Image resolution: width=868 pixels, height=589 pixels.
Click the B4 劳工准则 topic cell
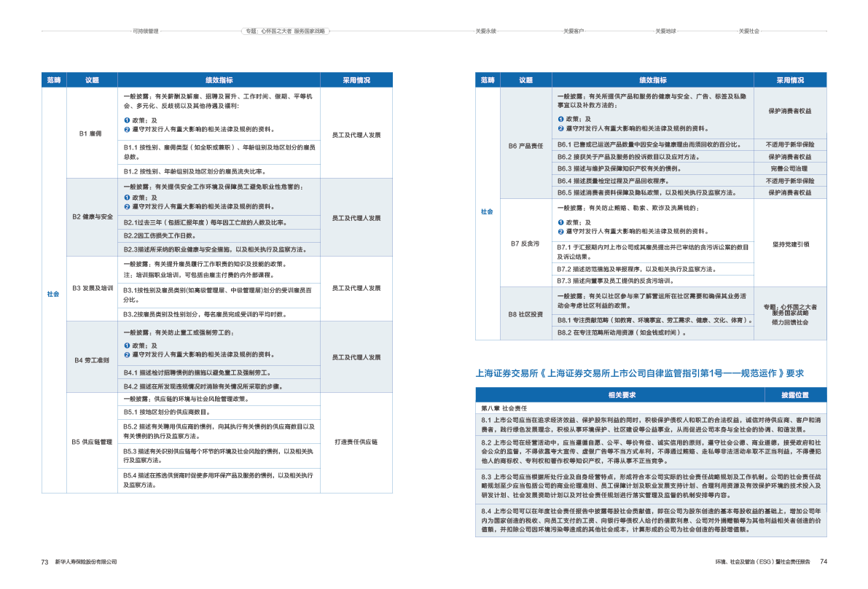click(x=92, y=360)
